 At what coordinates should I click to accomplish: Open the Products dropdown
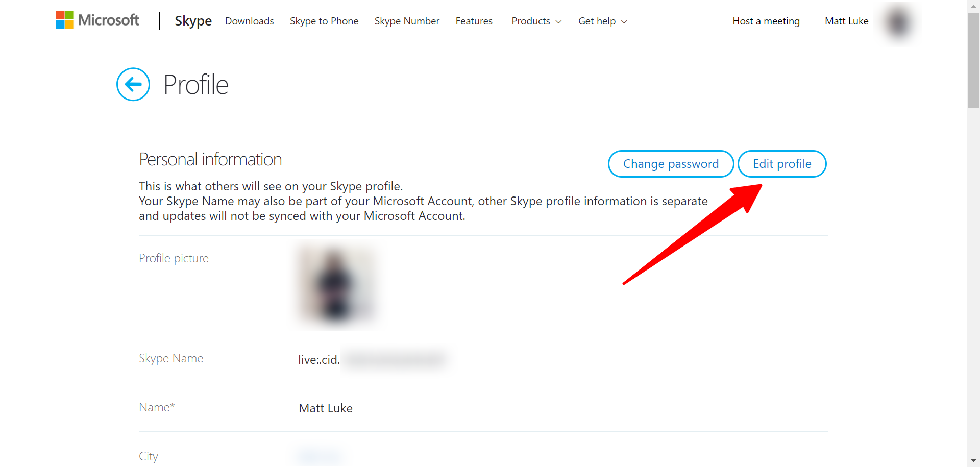[531, 21]
